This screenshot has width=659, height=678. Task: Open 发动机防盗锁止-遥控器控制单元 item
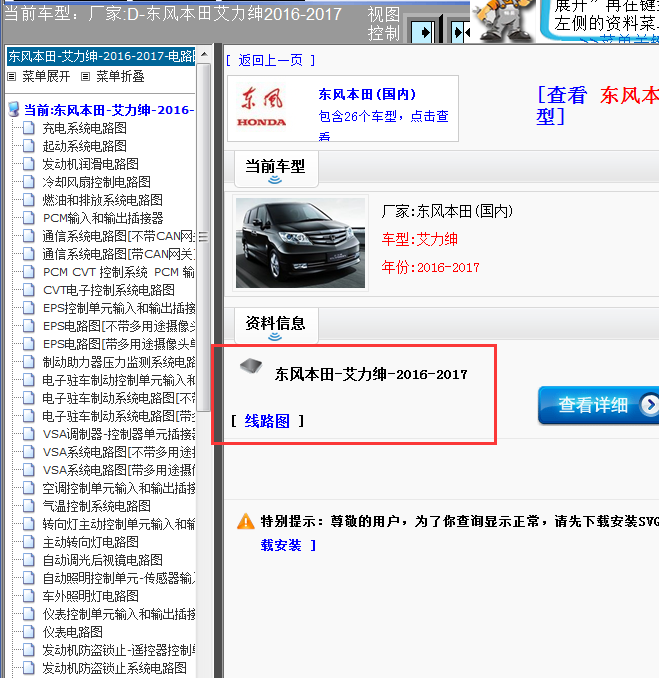coord(119,650)
